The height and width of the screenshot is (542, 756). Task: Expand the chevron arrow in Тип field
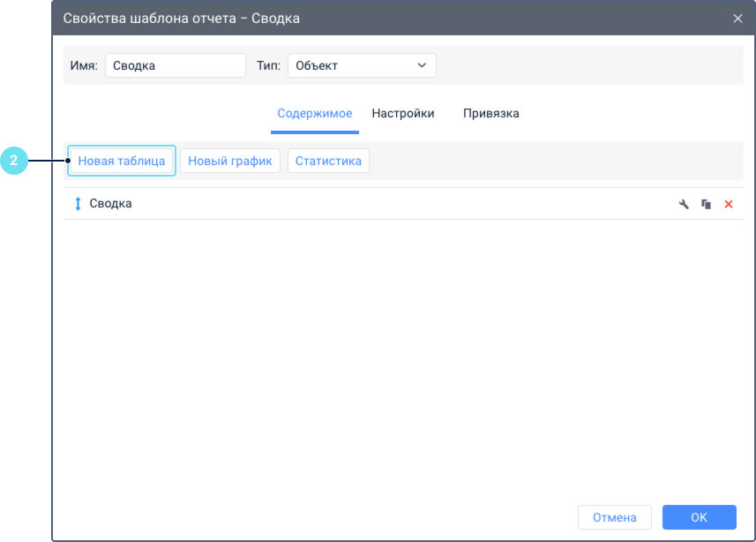[422, 65]
